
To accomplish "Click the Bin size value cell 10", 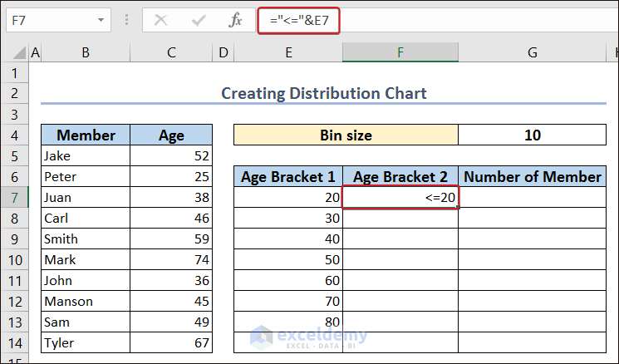I will pos(533,135).
